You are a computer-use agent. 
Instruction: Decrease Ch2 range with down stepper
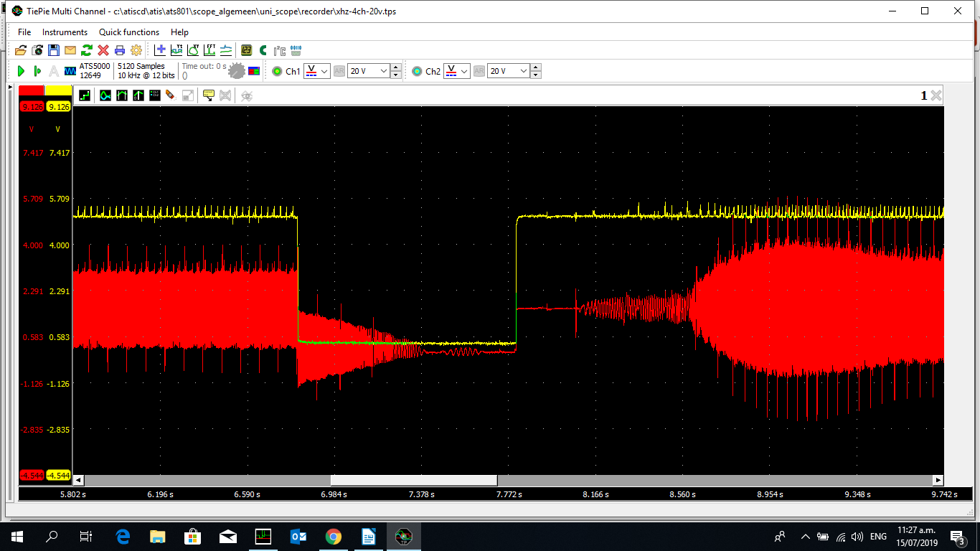[536, 75]
